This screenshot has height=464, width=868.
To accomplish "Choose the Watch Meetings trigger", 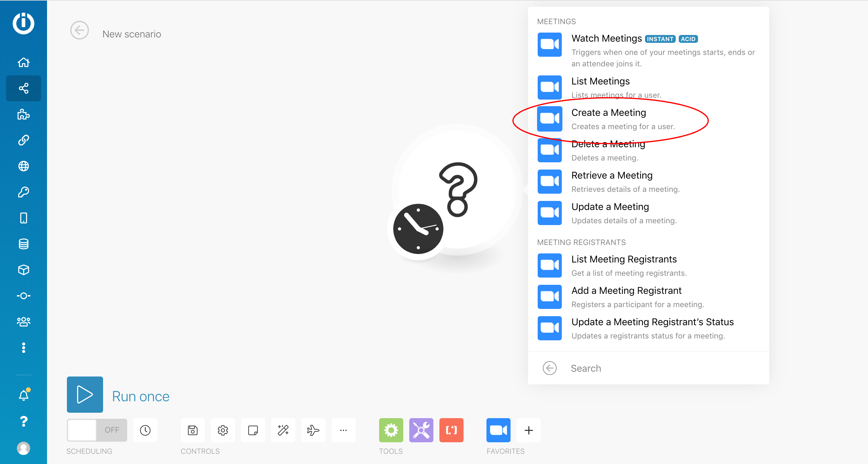I will (x=606, y=38).
